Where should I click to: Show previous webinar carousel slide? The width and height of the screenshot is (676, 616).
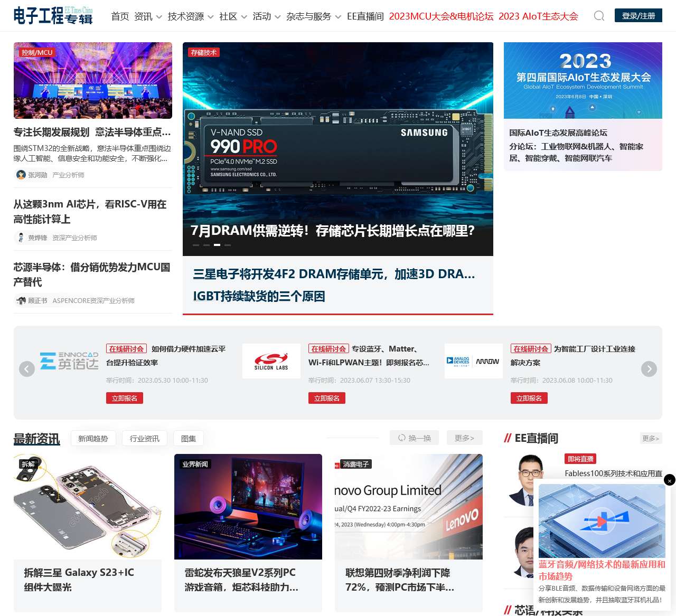(27, 369)
